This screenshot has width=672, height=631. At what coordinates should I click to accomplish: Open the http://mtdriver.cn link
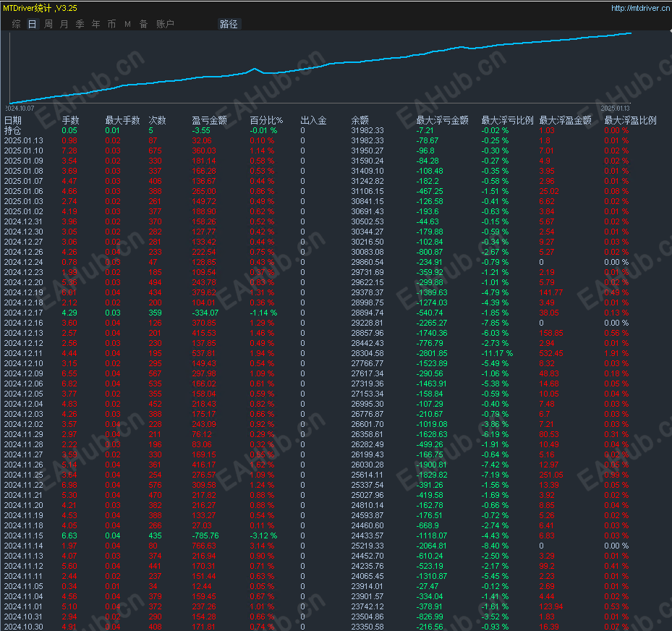[640, 8]
